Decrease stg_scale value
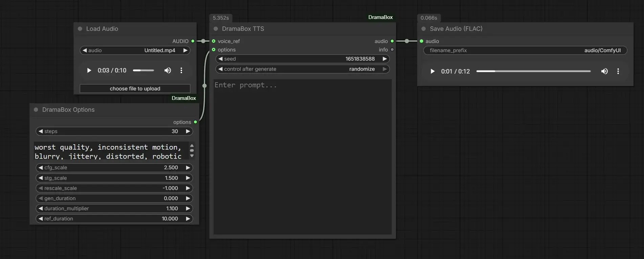This screenshot has height=259, width=644. (41, 178)
